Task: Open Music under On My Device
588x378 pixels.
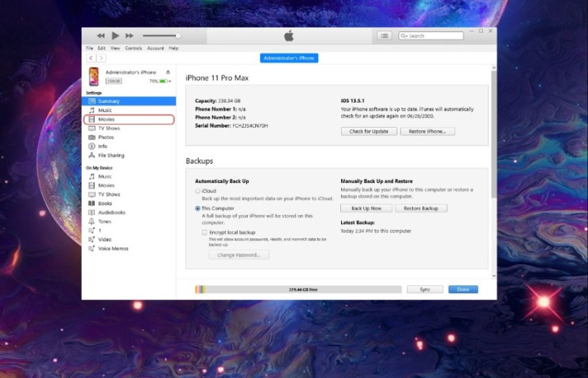Action: point(129,176)
